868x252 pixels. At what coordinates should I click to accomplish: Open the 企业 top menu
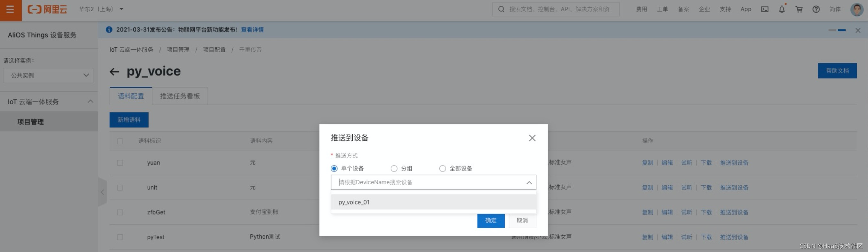click(x=704, y=9)
